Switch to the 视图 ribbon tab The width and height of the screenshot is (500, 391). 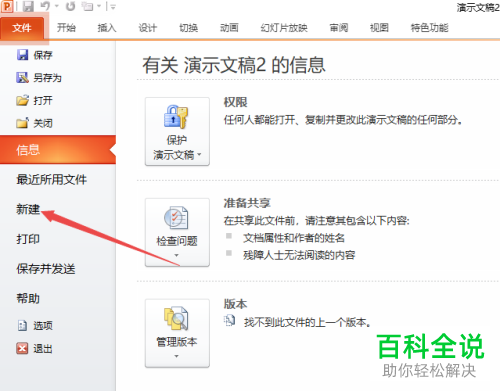379,28
